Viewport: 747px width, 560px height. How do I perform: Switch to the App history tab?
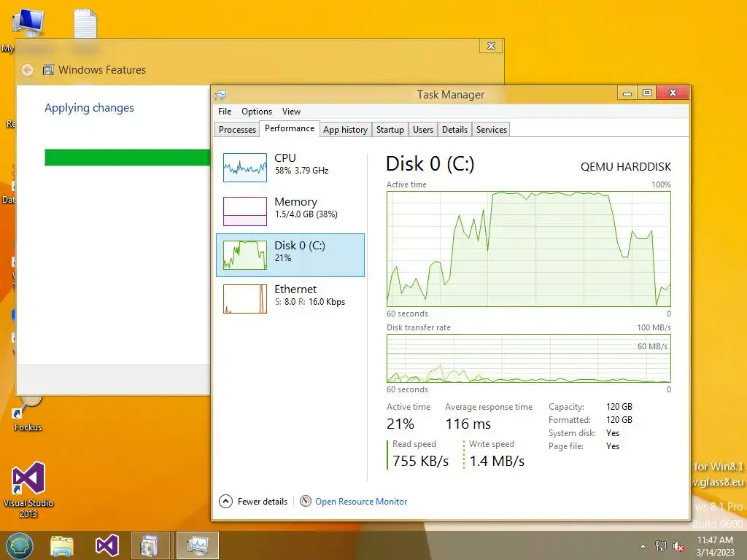click(345, 130)
